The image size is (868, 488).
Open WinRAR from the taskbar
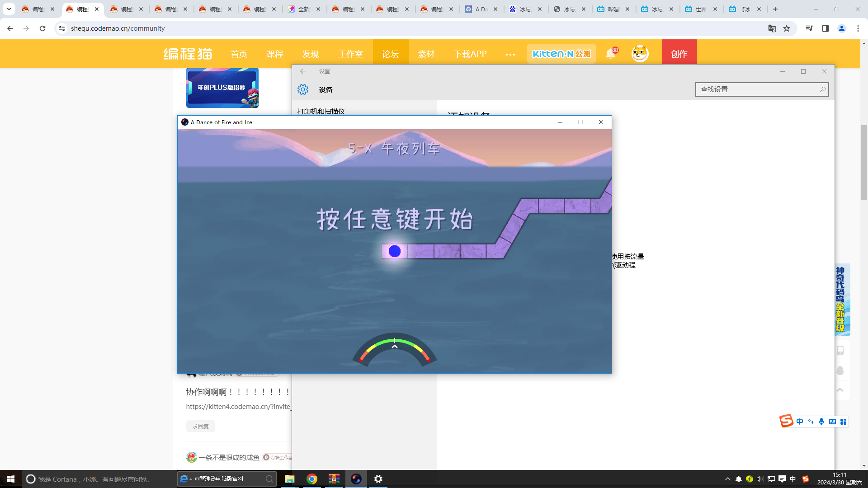click(x=334, y=479)
